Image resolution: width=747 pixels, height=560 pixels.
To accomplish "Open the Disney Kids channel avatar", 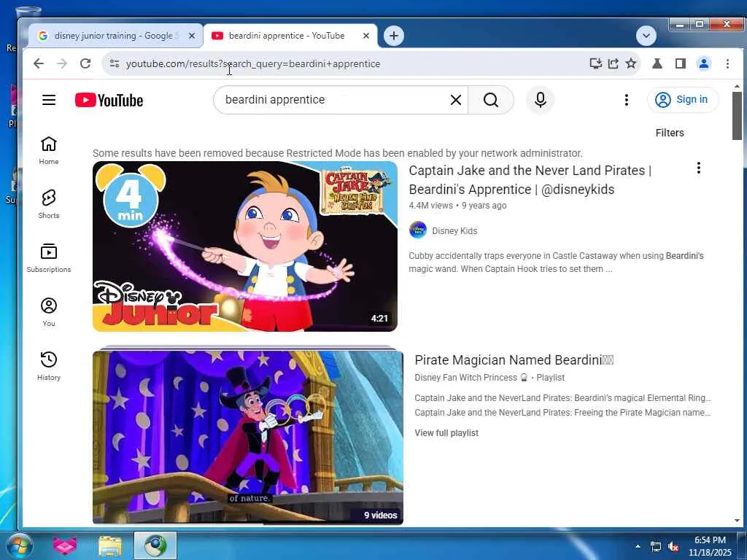I will point(418,230).
